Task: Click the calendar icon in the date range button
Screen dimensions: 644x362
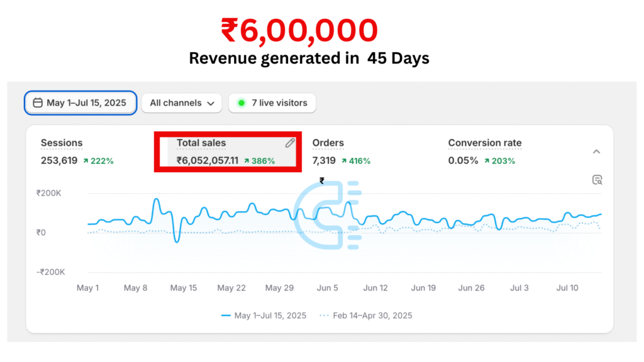Action: (x=38, y=103)
